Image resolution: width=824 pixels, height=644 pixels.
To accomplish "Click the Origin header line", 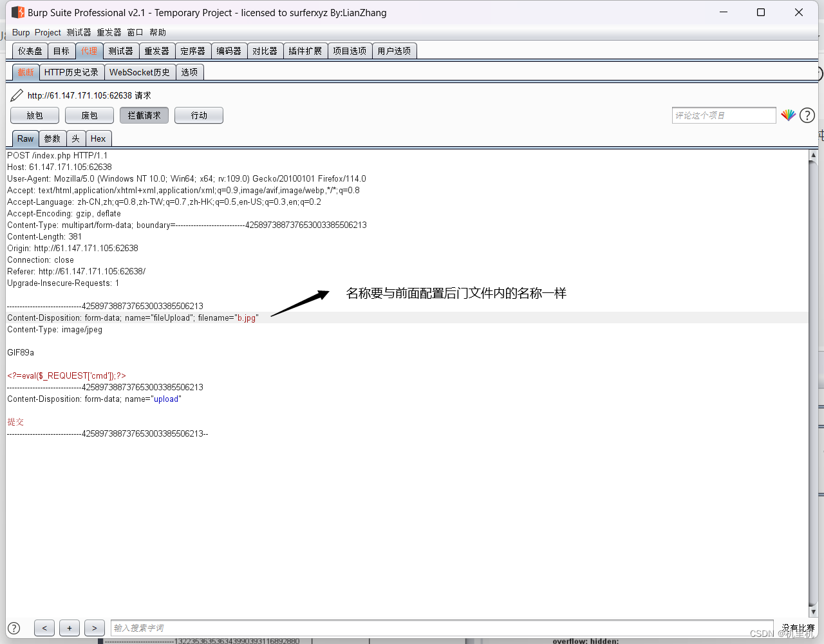I will coord(73,248).
